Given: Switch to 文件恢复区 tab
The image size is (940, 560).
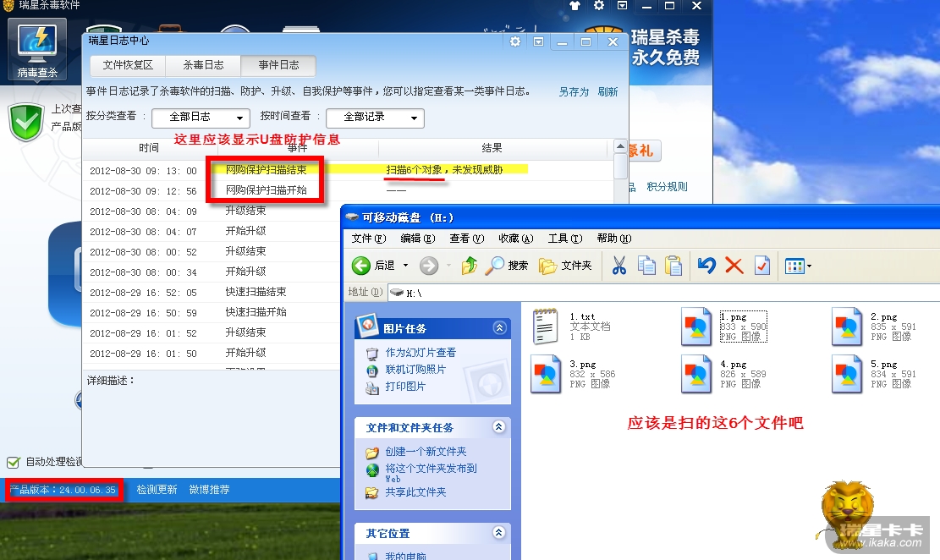Looking at the screenshot, I should 128,65.
